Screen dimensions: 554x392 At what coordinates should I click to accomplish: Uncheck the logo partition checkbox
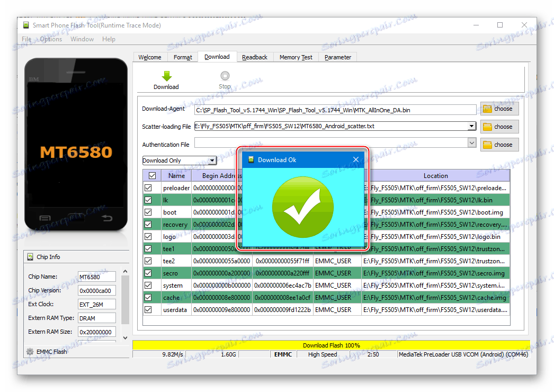tap(148, 236)
